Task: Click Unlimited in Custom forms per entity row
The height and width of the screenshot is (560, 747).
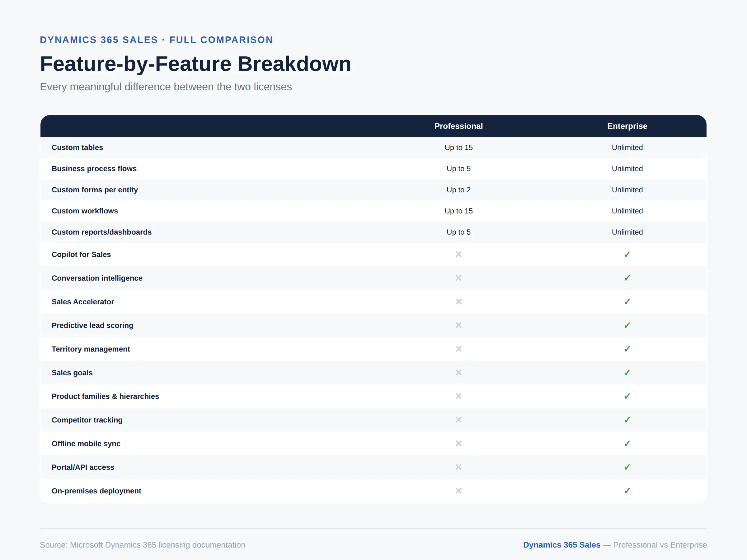Action: pos(627,190)
